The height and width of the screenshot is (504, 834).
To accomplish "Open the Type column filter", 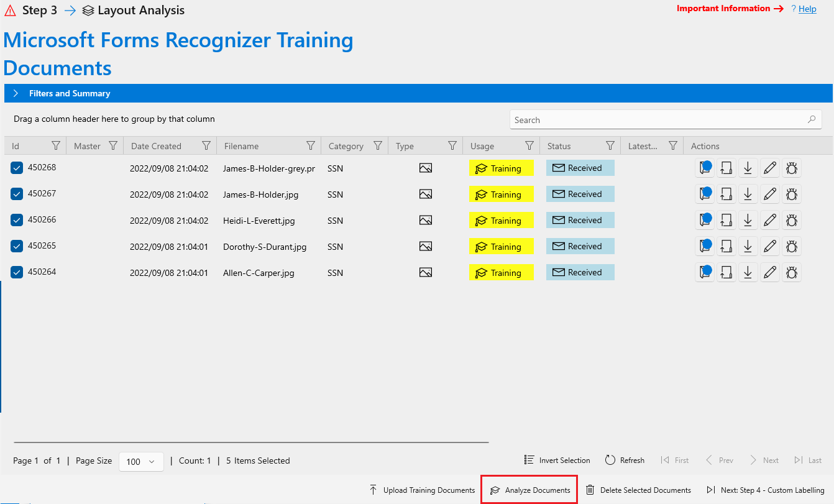I will [x=452, y=145].
